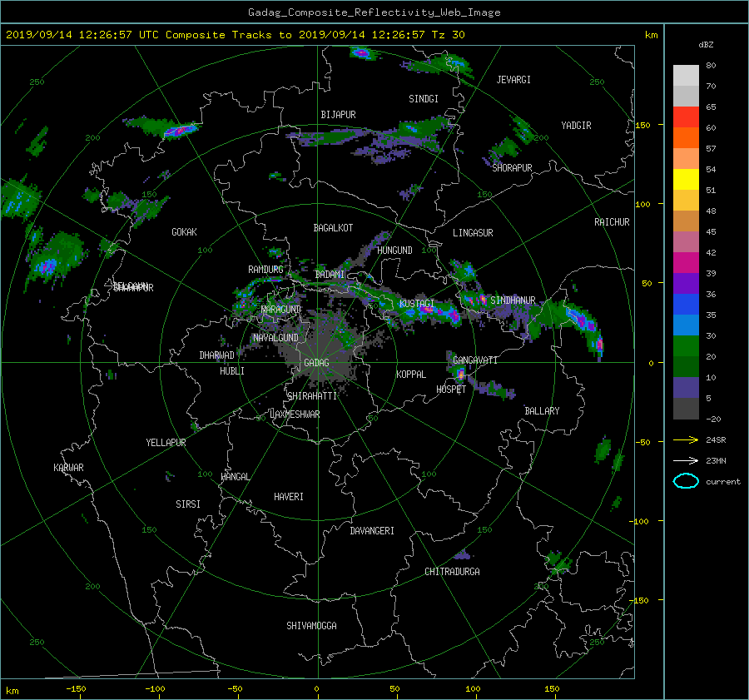This screenshot has height=700, width=749.
Task: Select the dark grey -20 dBZ swatch
Action: coord(686,409)
